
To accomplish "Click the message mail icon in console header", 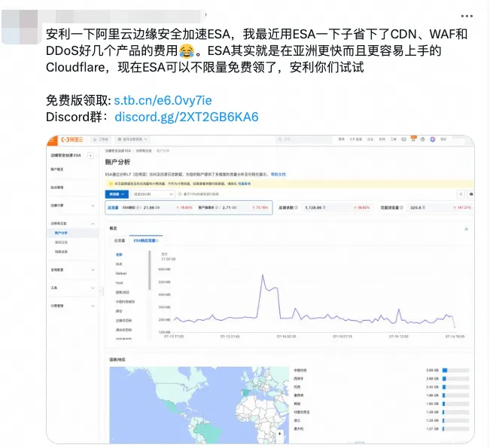I will (403, 139).
